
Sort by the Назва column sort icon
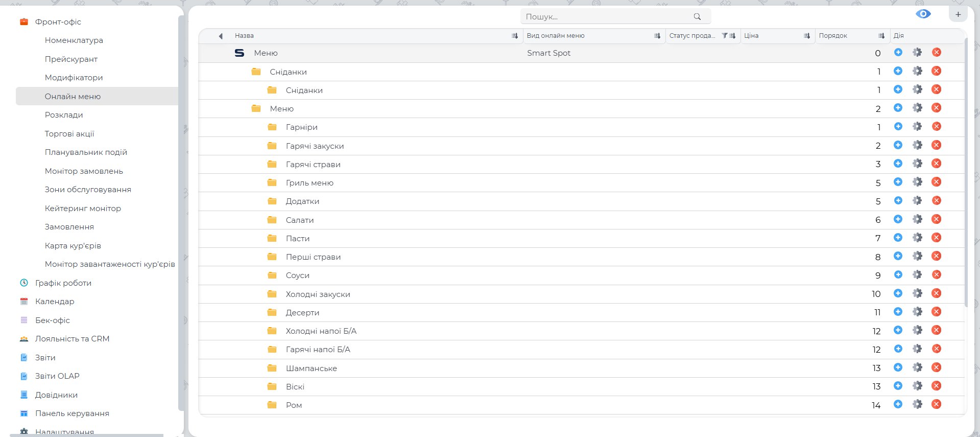[x=514, y=36]
